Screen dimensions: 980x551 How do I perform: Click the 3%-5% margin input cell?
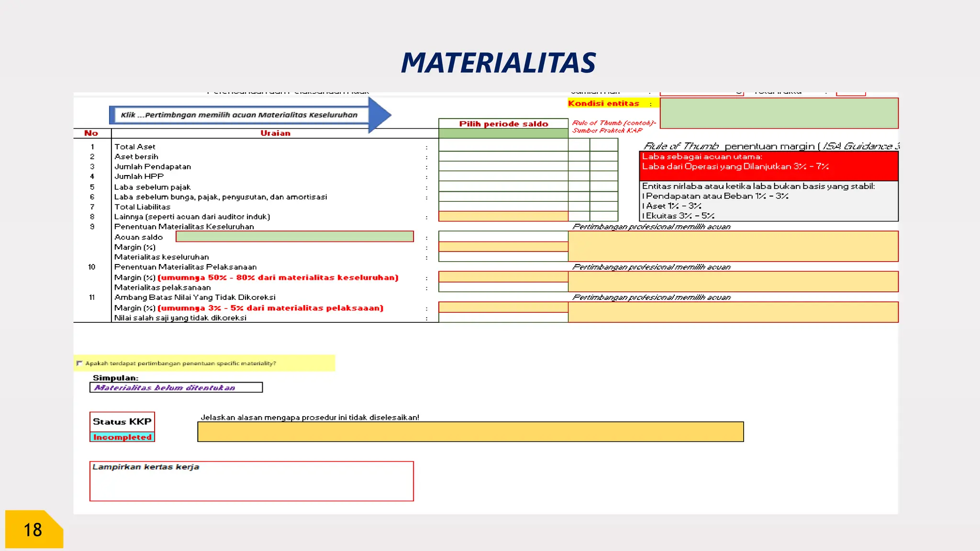point(503,307)
